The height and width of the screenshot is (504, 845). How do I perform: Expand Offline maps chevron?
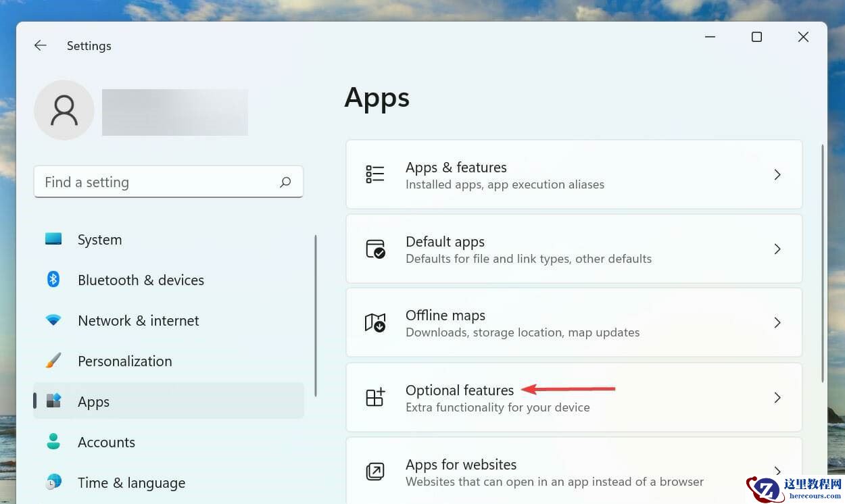pyautogui.click(x=777, y=322)
